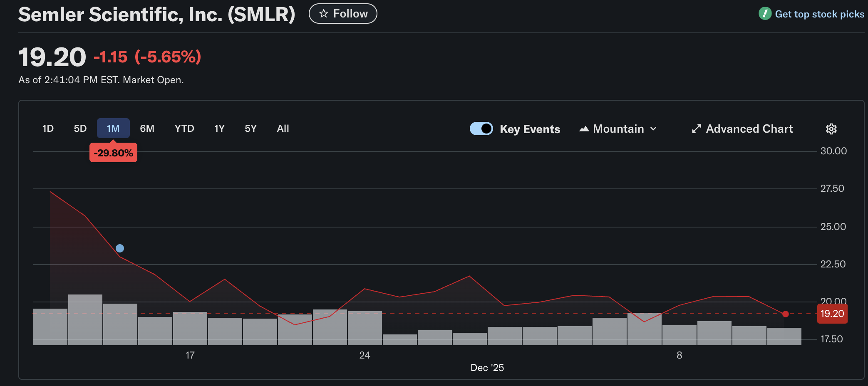Click the 8 date label on x-axis
Screen dimensions: 868x386
tap(680, 355)
